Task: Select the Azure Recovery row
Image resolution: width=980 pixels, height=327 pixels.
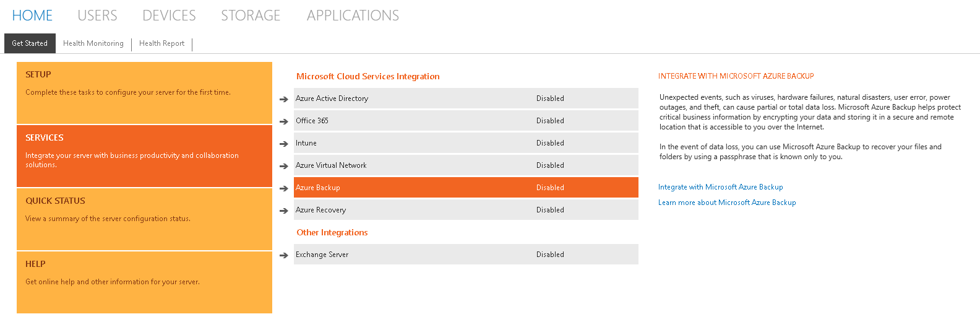Action: click(x=466, y=210)
